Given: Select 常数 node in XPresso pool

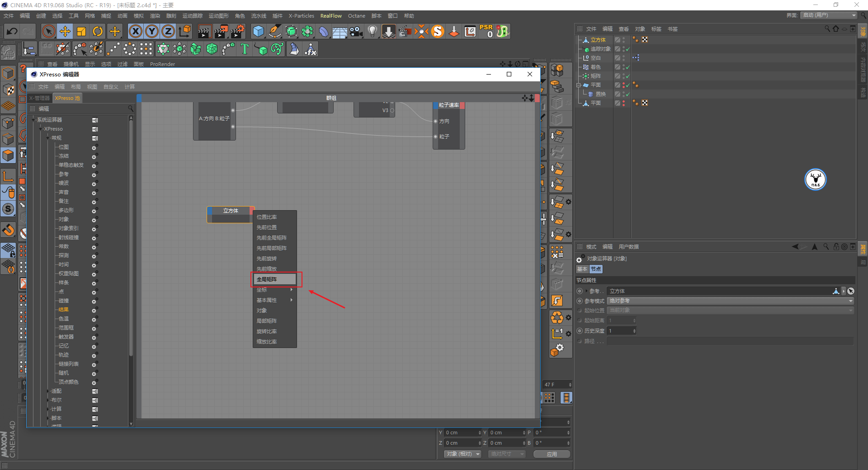Looking at the screenshot, I should click(x=64, y=246).
